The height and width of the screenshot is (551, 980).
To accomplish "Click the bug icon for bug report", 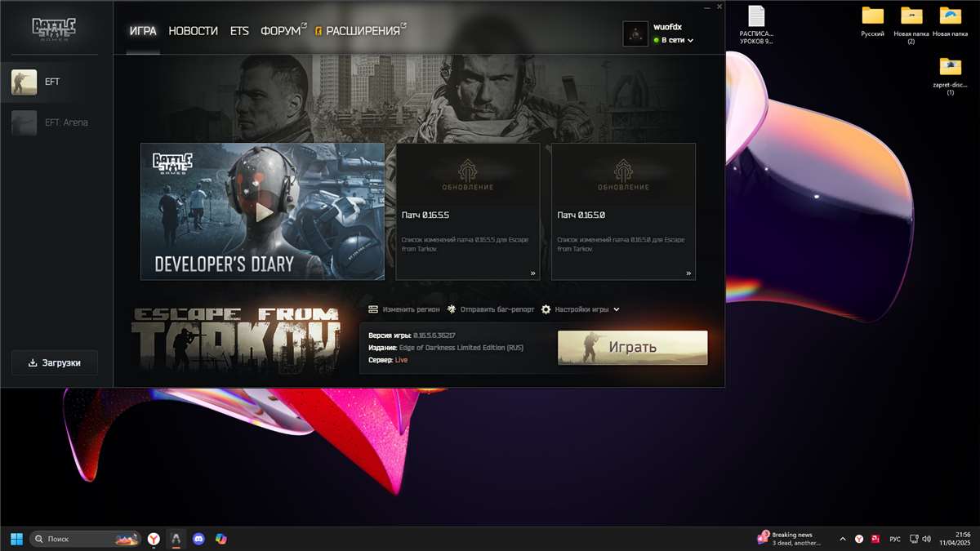I will tap(452, 309).
